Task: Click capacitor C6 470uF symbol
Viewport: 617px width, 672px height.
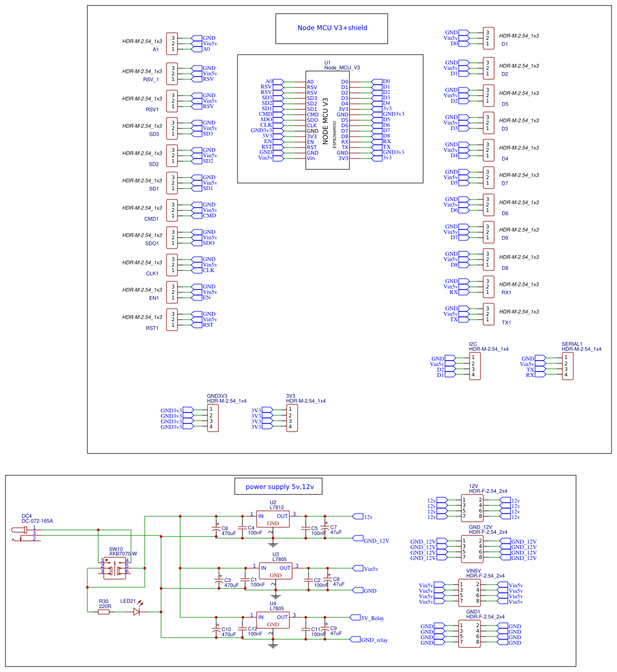Action: 216,529
